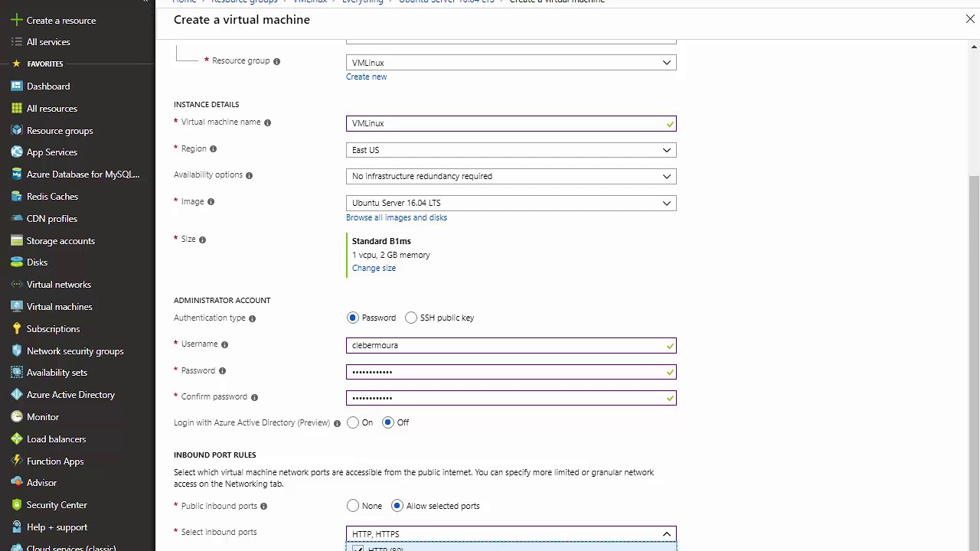Click the Confirm password field
Viewport: 980px width, 551px height.
tap(511, 398)
